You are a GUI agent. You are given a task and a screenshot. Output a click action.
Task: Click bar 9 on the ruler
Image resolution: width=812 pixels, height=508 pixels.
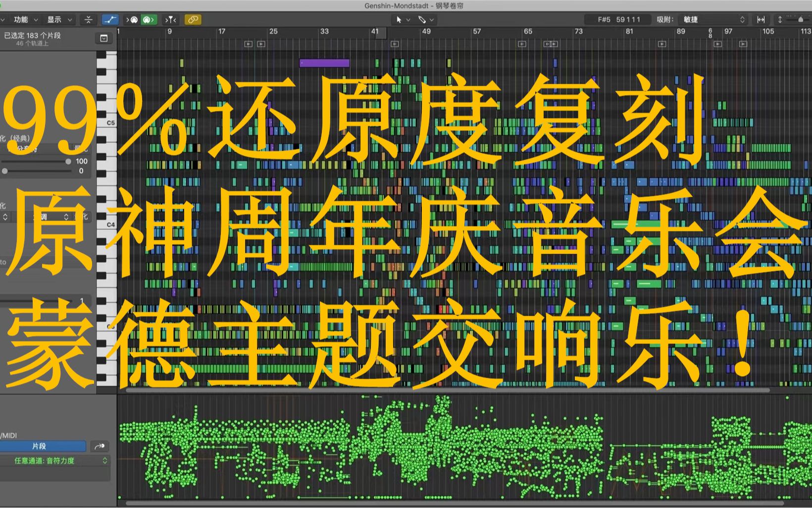coord(170,31)
